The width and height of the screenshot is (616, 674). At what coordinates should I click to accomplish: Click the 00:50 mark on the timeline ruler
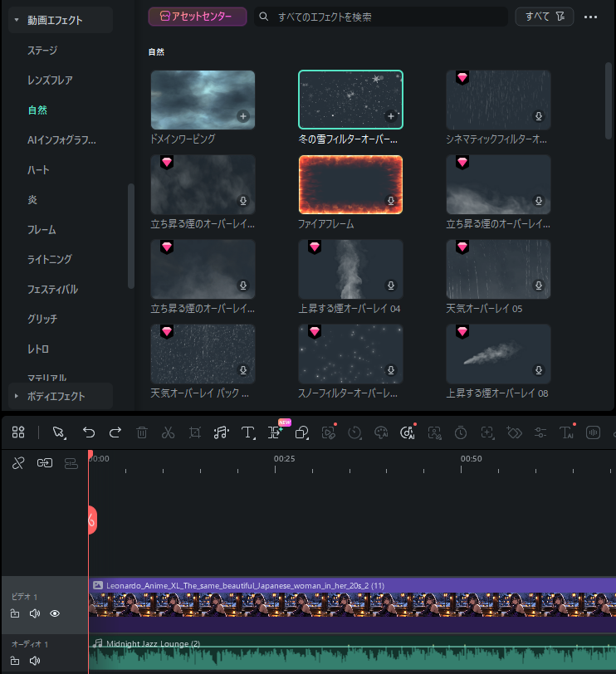coord(472,459)
